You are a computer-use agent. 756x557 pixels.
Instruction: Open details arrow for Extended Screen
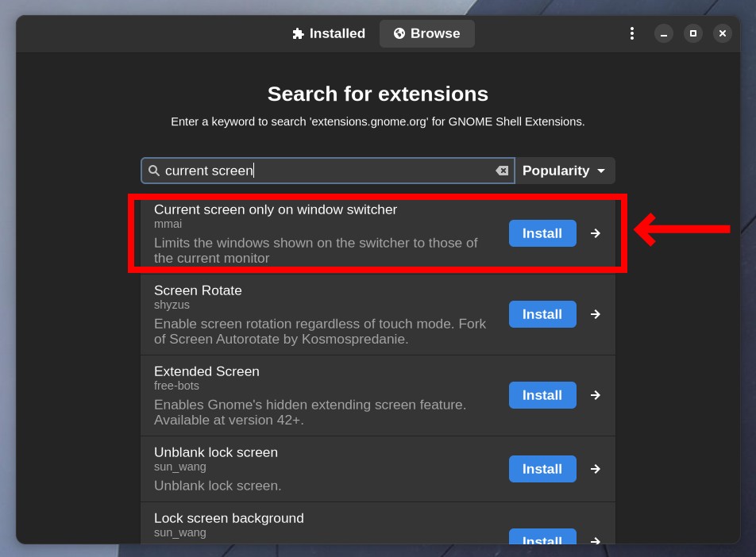(x=596, y=395)
